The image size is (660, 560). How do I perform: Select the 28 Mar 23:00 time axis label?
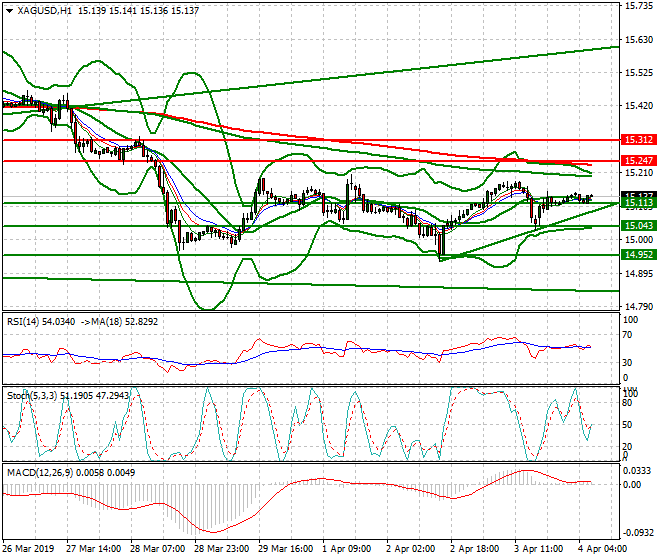click(x=222, y=549)
